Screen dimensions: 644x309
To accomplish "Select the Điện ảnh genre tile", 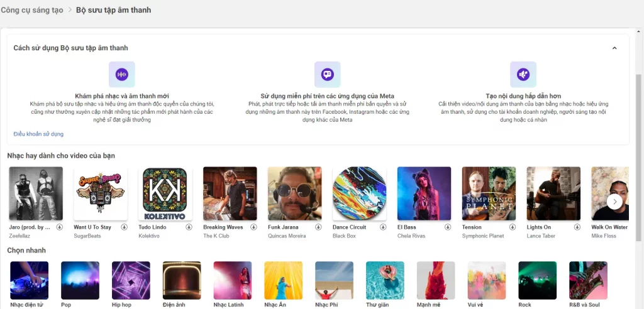I will click(x=182, y=280).
